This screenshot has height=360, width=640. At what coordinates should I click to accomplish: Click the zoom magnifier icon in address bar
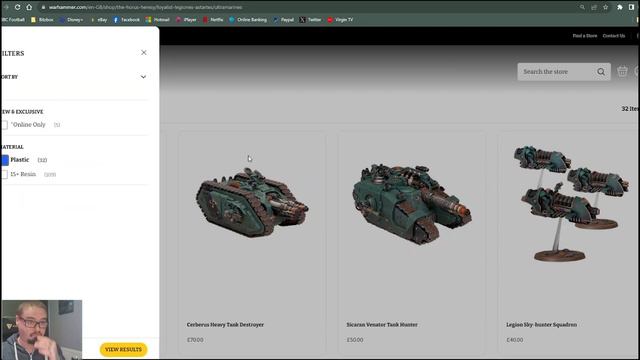(582, 7)
